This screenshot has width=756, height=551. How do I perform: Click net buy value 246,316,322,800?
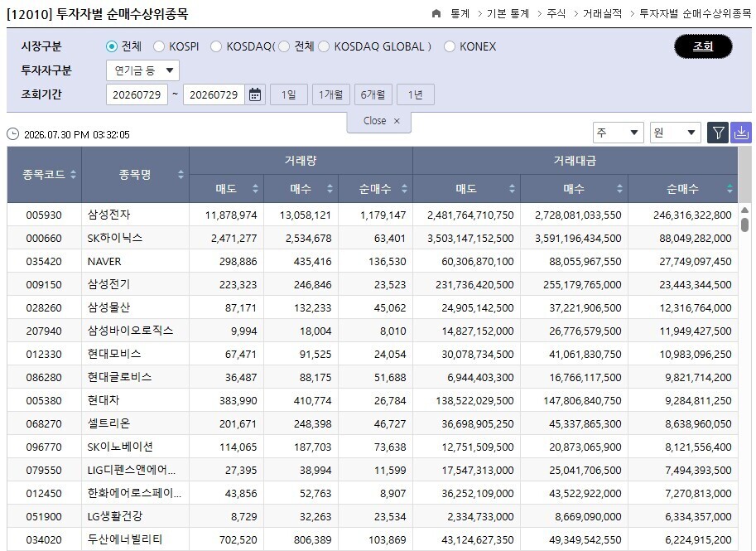(x=692, y=215)
